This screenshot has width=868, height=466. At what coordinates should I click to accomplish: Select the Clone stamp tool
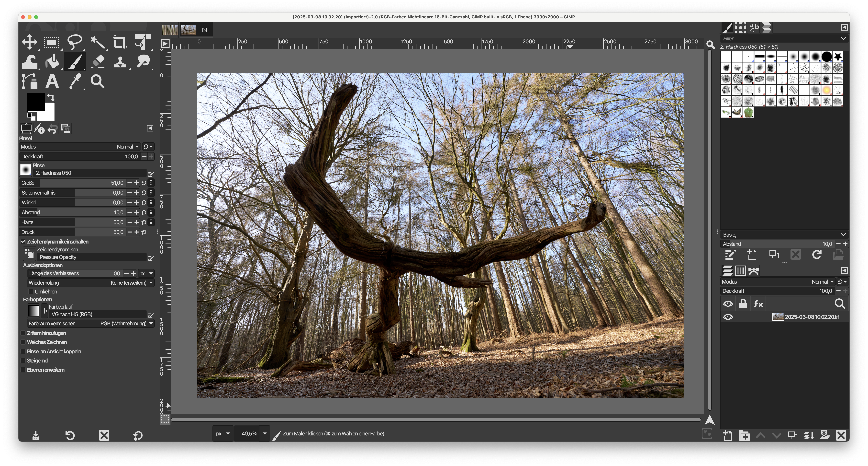pyautogui.click(x=120, y=62)
